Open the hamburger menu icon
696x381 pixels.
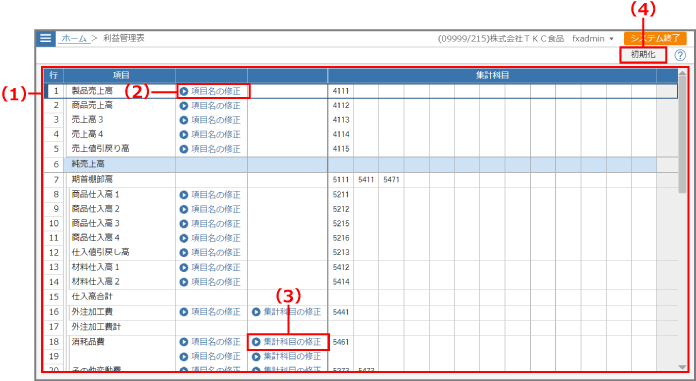(45, 38)
